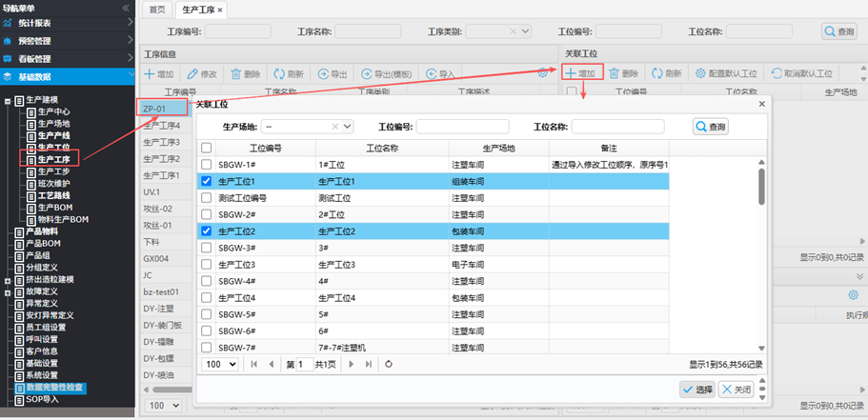
Task: Click the 删除 trash icon in 关联工位 toolbar
Action: click(x=614, y=73)
